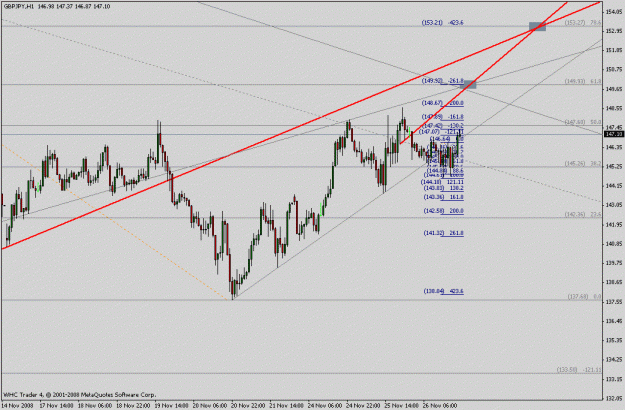Click the 17 Nov 14:00 time label
Screen dimensions: 625x410
click(55, 405)
